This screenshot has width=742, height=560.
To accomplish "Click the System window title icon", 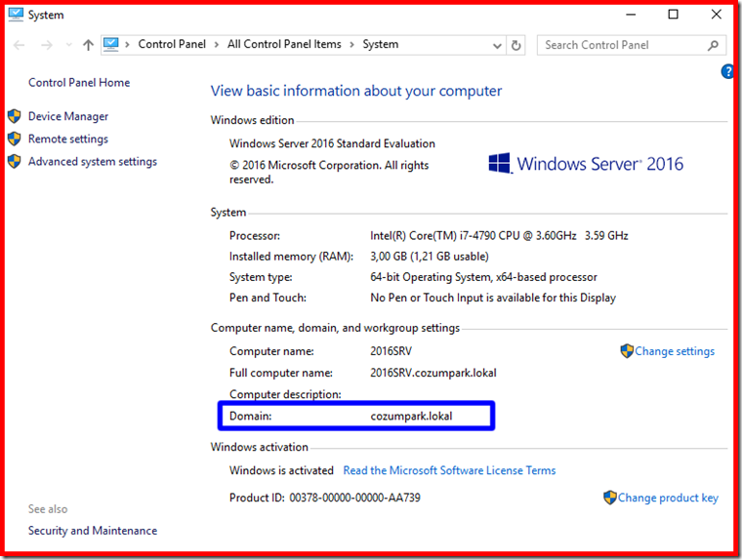I will pyautogui.click(x=16, y=15).
